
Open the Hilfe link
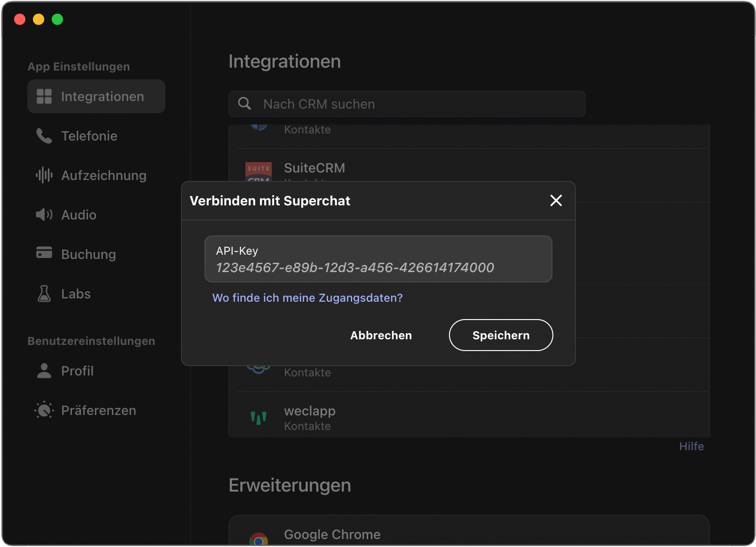(x=691, y=446)
